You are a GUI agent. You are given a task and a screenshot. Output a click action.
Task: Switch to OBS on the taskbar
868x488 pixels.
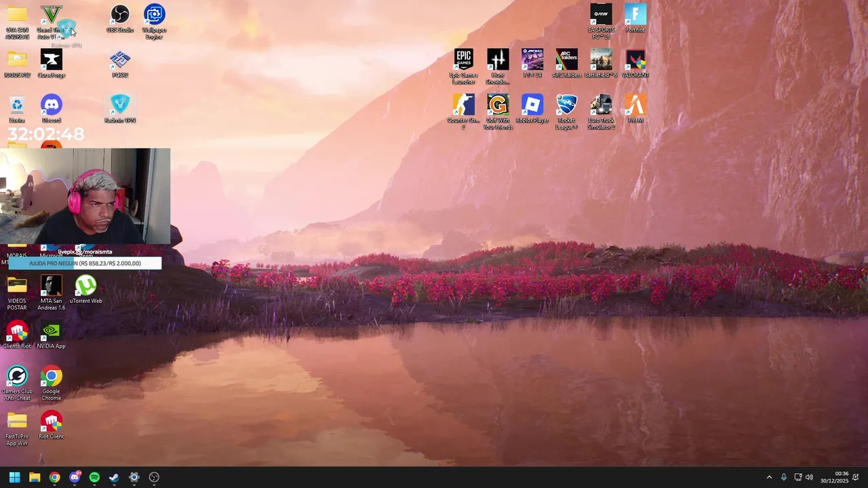pyautogui.click(x=154, y=477)
